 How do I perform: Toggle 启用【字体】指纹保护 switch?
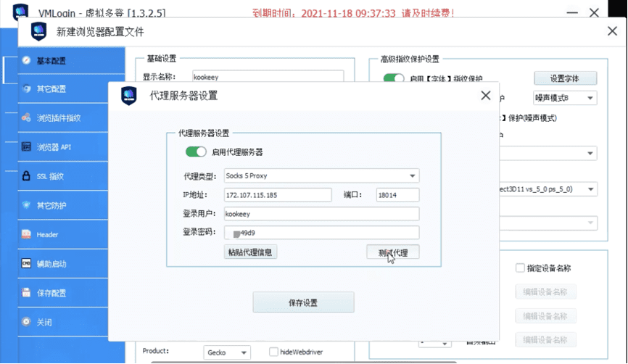(394, 78)
